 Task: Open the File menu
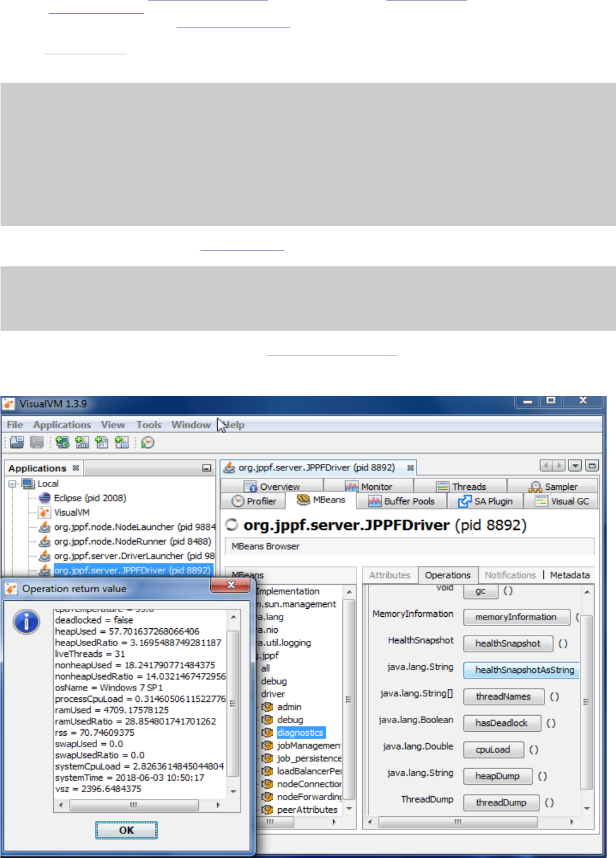click(x=15, y=425)
